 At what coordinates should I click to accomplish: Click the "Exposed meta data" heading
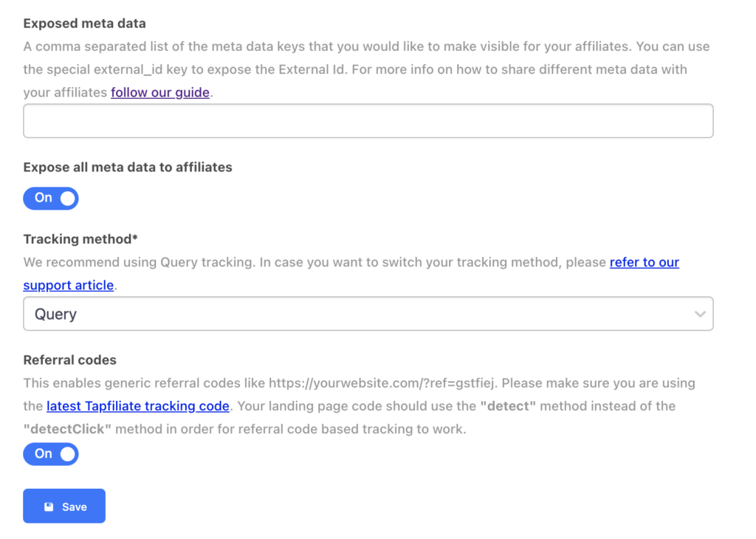(85, 24)
